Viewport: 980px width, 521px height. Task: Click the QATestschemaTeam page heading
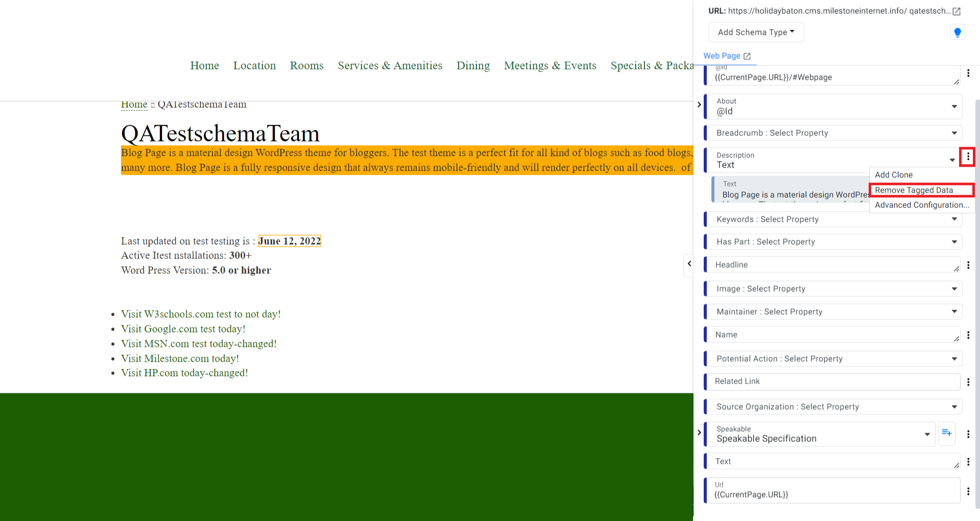220,134
